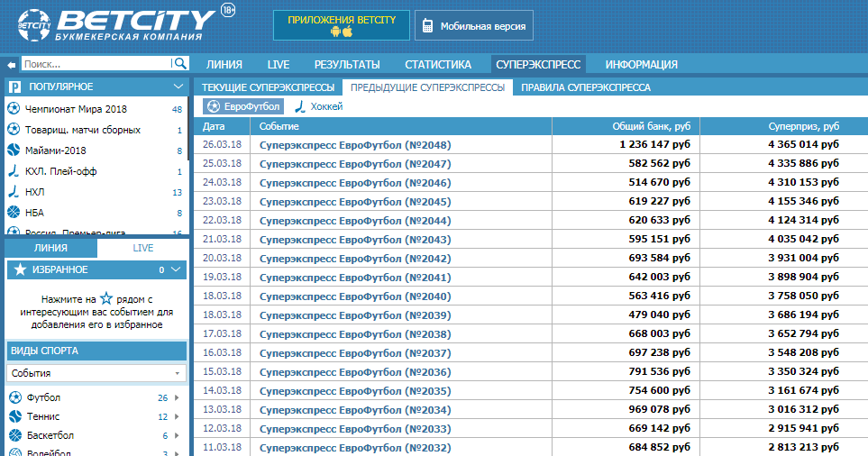Image resolution: width=868 pixels, height=456 pixels.
Task: Collapse the Популярное panel chevron
Action: click(178, 87)
